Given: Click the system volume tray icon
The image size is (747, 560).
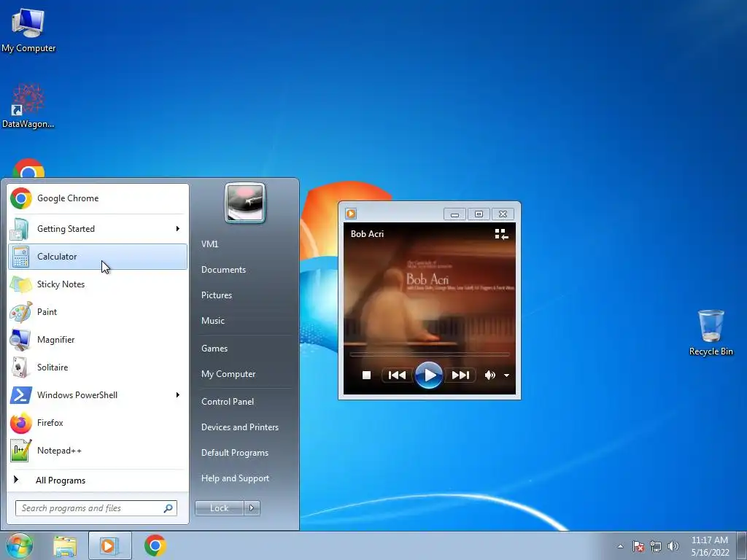Looking at the screenshot, I should coord(673,546).
